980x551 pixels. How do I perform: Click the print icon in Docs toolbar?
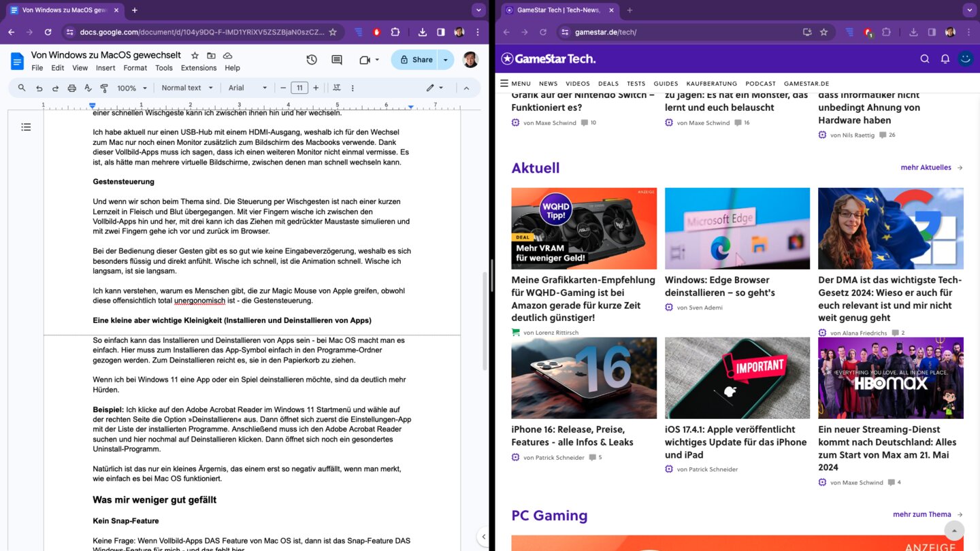71,88
